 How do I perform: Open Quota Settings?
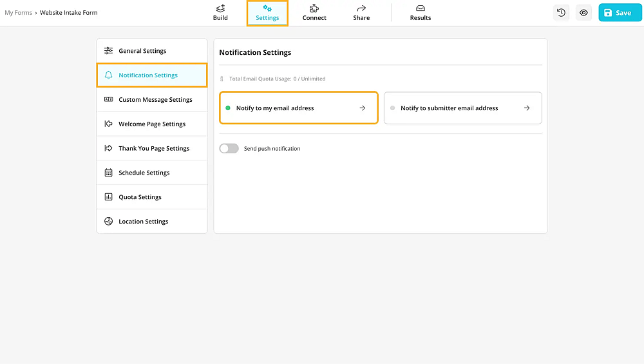pos(152,196)
